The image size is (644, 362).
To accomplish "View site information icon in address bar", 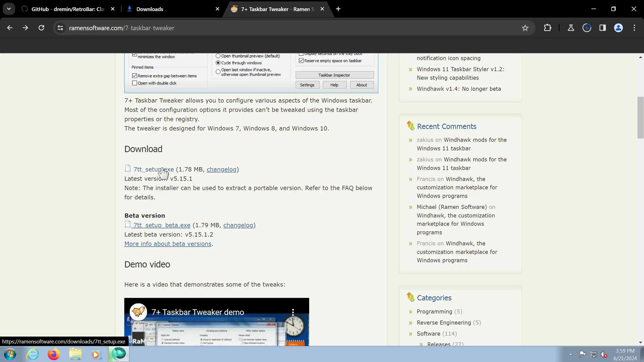I will tap(60, 28).
